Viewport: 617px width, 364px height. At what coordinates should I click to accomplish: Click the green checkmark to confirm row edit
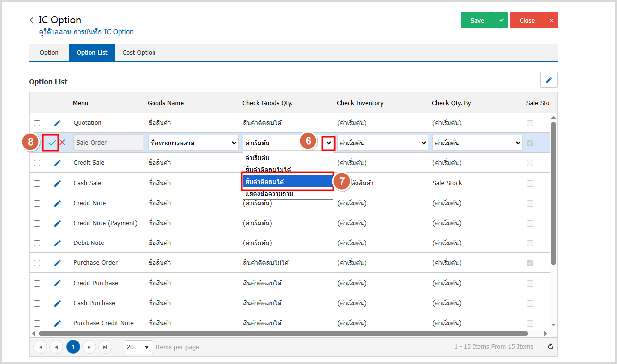click(x=52, y=143)
